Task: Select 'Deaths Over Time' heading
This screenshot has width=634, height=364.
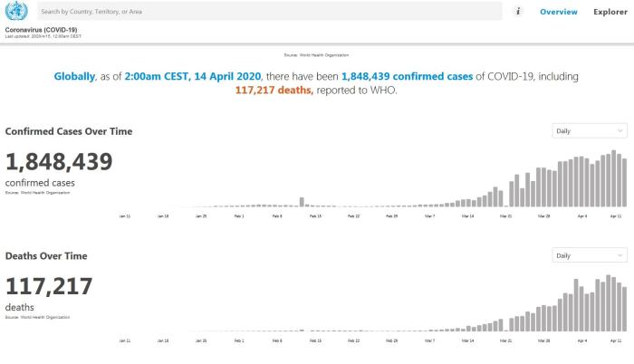Action: 46,256
